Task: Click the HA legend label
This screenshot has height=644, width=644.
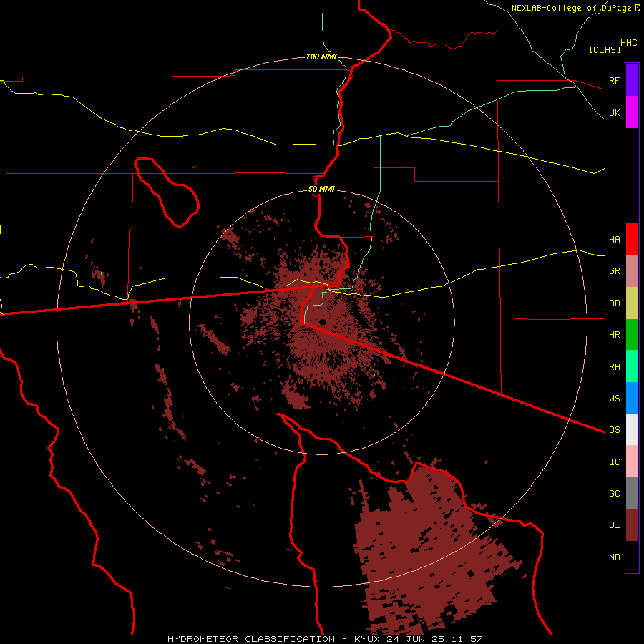Action: (614, 239)
